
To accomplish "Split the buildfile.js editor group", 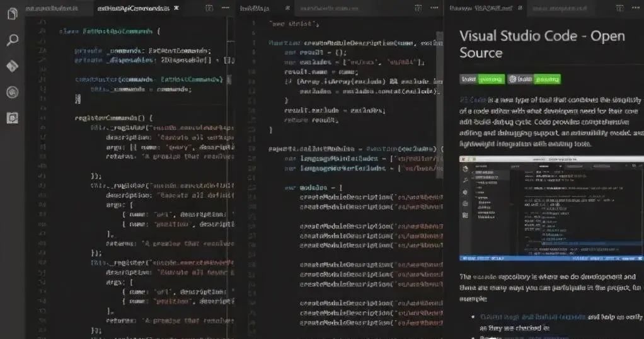I will (418, 8).
